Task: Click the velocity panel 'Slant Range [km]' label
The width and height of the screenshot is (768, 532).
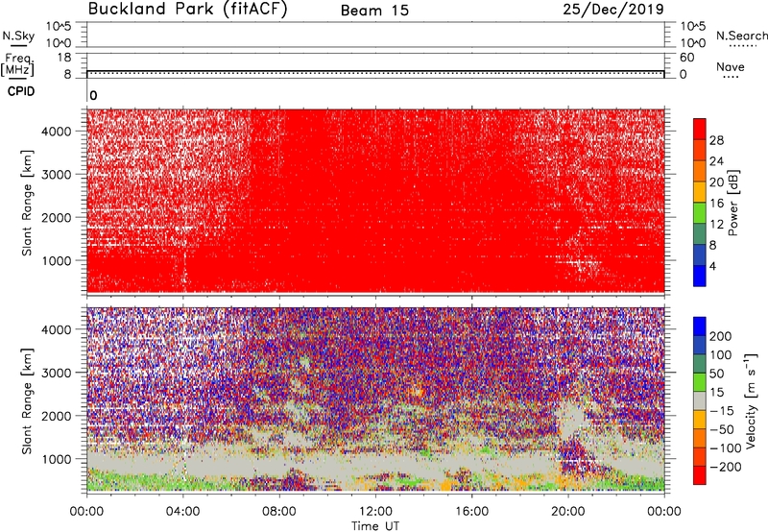Action: click(x=27, y=400)
